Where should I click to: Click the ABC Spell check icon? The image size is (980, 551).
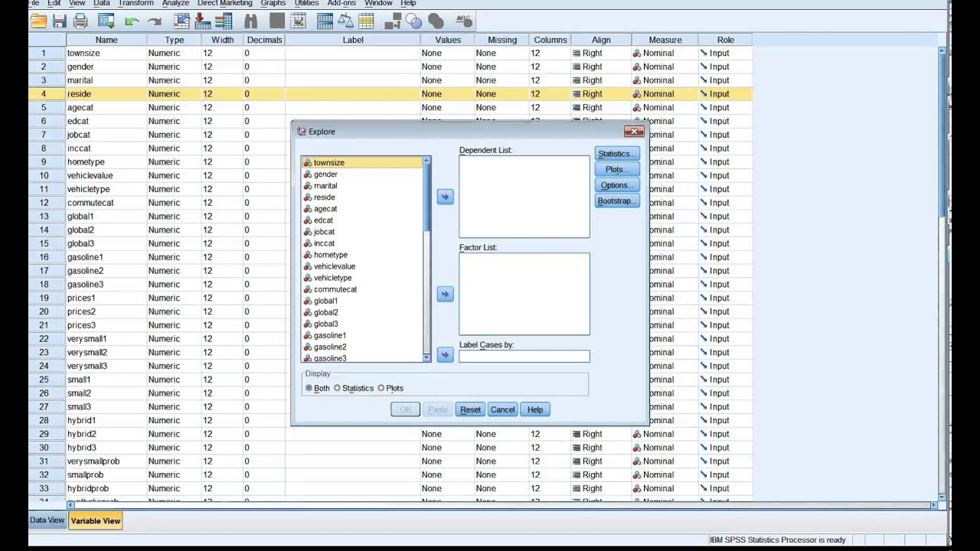464,21
